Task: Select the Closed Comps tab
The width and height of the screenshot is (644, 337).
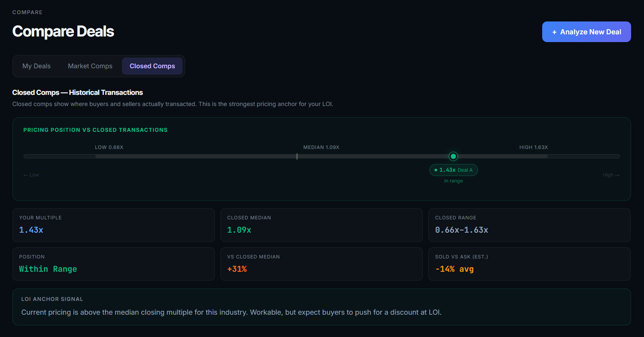Action: pyautogui.click(x=152, y=66)
